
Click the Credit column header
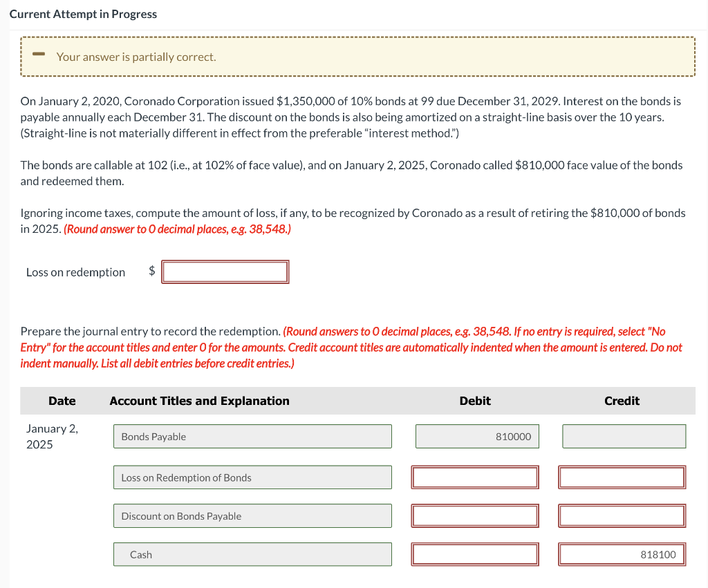coord(622,401)
